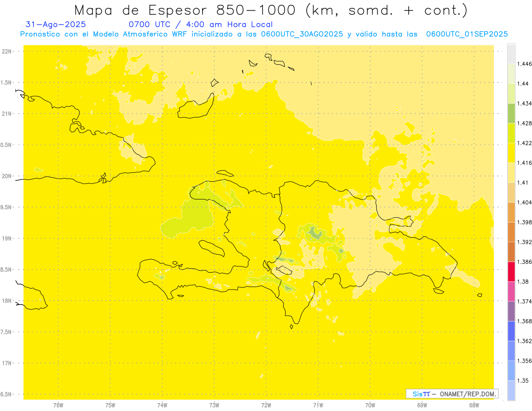Click the '18N' latitude label
The height and width of the screenshot is (411, 532).
[x=7, y=301]
